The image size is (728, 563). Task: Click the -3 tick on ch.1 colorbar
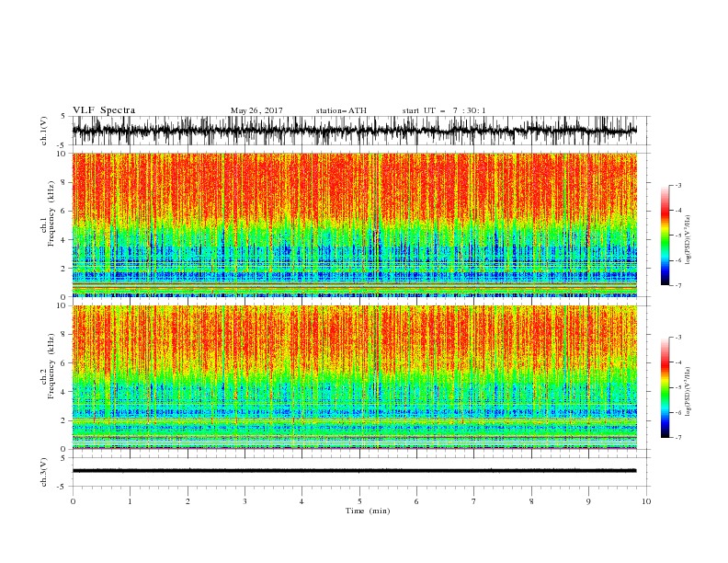coord(677,185)
